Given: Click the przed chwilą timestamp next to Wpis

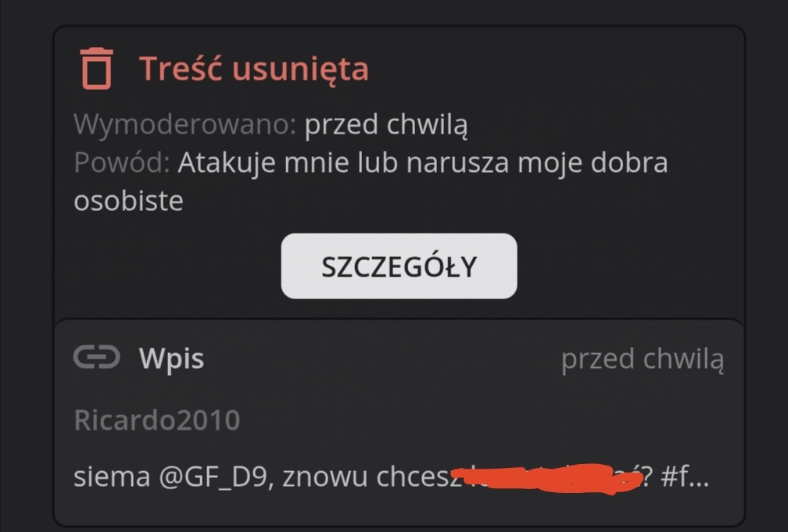Looking at the screenshot, I should click(643, 359).
